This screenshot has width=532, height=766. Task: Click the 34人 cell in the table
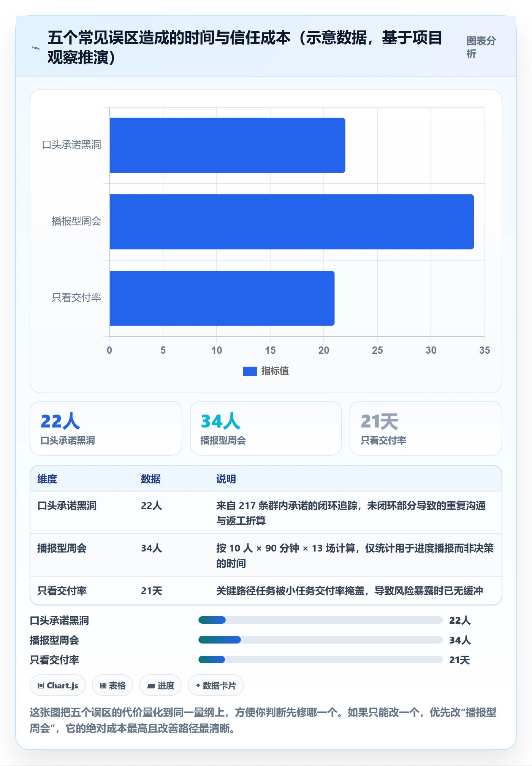tap(152, 548)
